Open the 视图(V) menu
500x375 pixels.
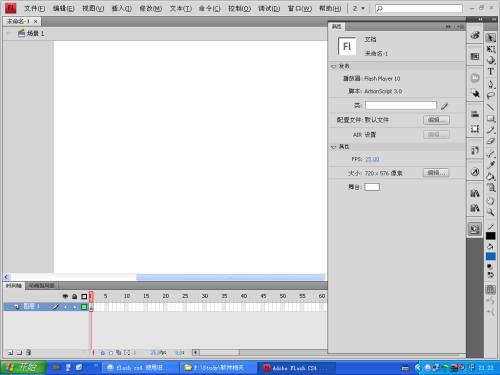pos(93,8)
